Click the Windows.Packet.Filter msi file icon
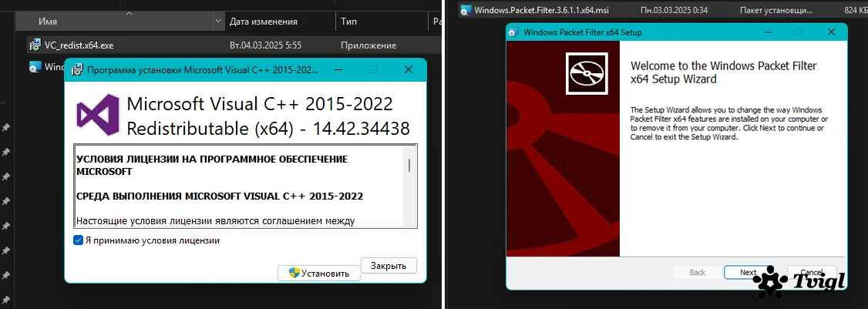Screen dimensions: 868x309 pos(465,11)
